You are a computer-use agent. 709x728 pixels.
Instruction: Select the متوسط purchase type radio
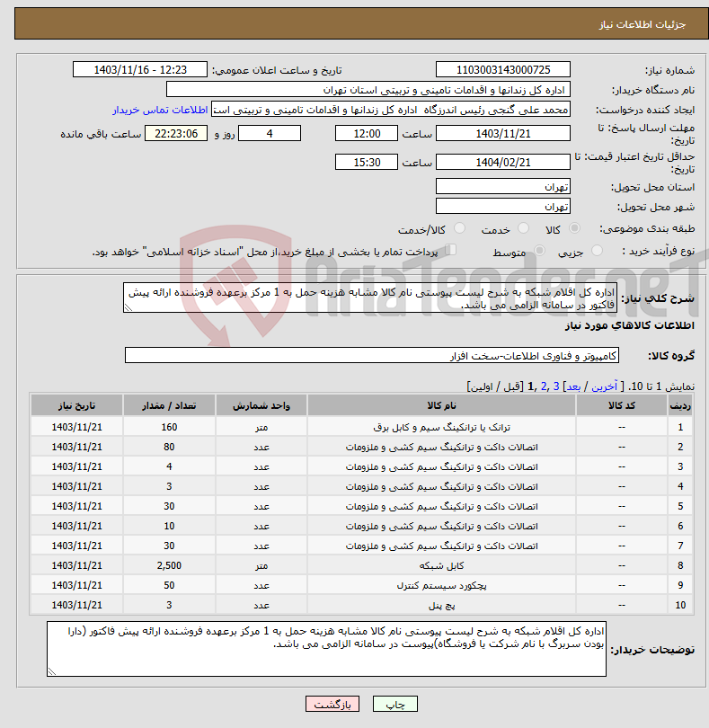click(539, 251)
